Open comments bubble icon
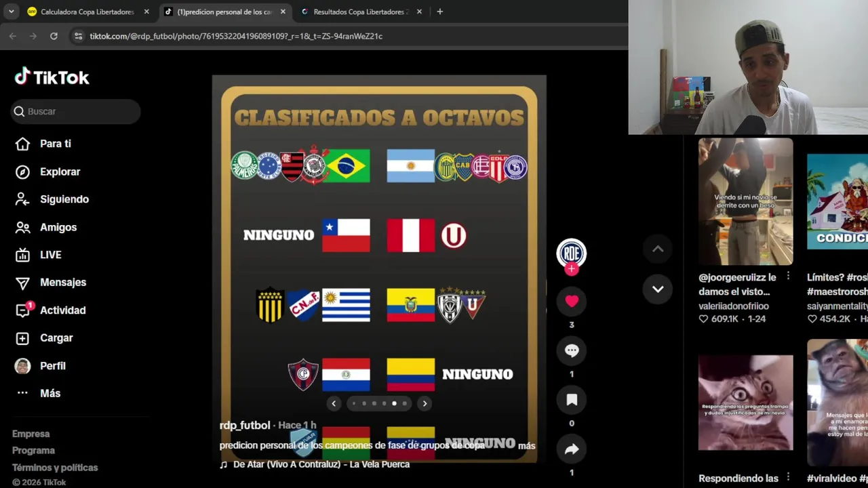This screenshot has width=868, height=488. pos(572,350)
